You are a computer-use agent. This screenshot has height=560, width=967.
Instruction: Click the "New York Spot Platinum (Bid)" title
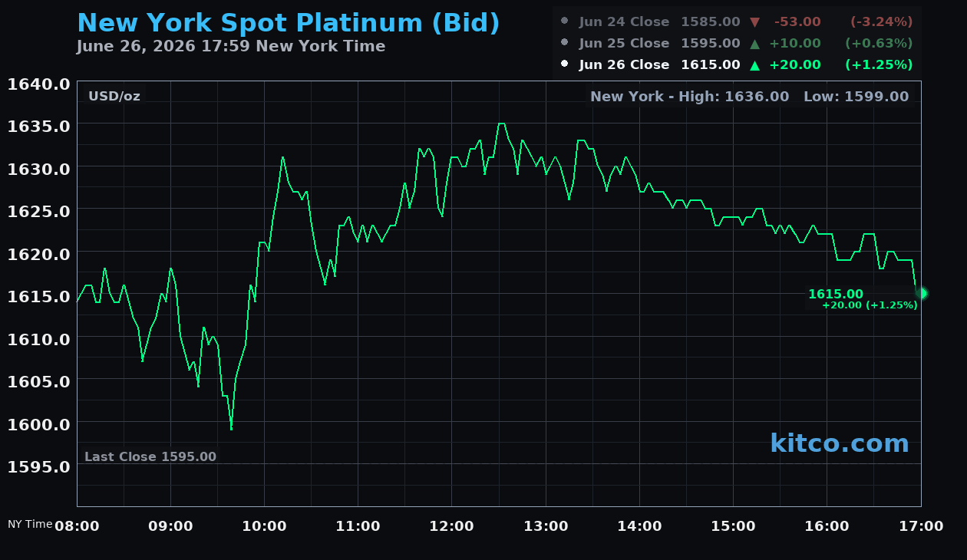(x=289, y=23)
